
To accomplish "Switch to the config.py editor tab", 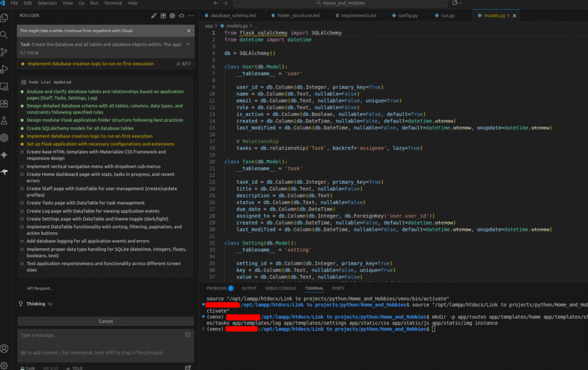I will pyautogui.click(x=407, y=16).
